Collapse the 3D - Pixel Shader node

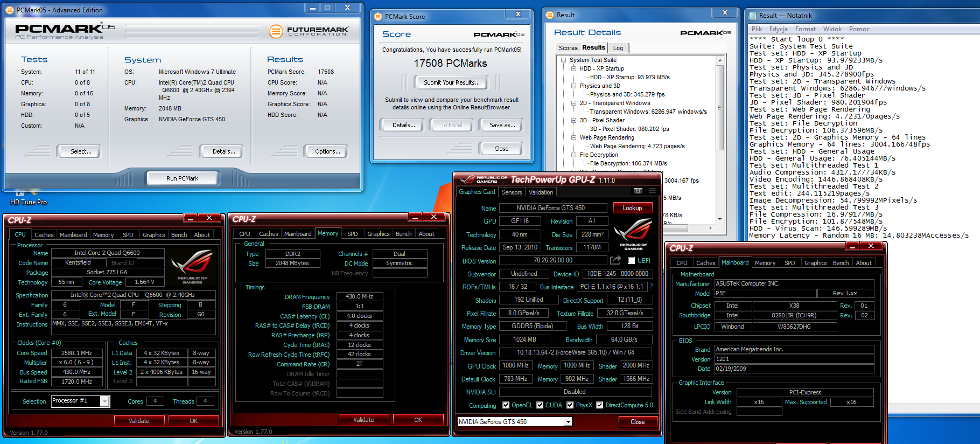click(574, 120)
